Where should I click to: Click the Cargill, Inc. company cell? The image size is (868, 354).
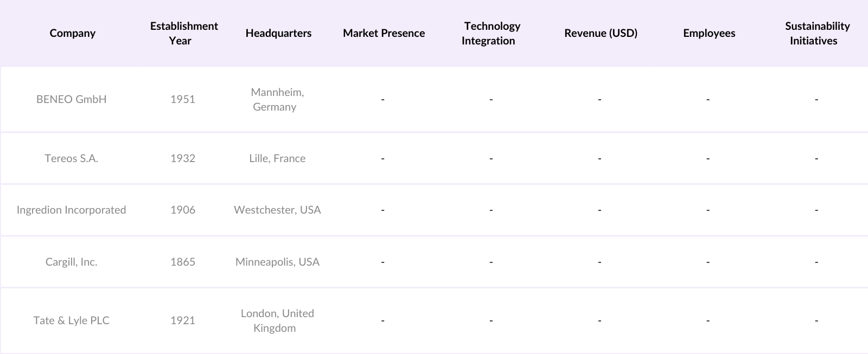click(x=72, y=262)
